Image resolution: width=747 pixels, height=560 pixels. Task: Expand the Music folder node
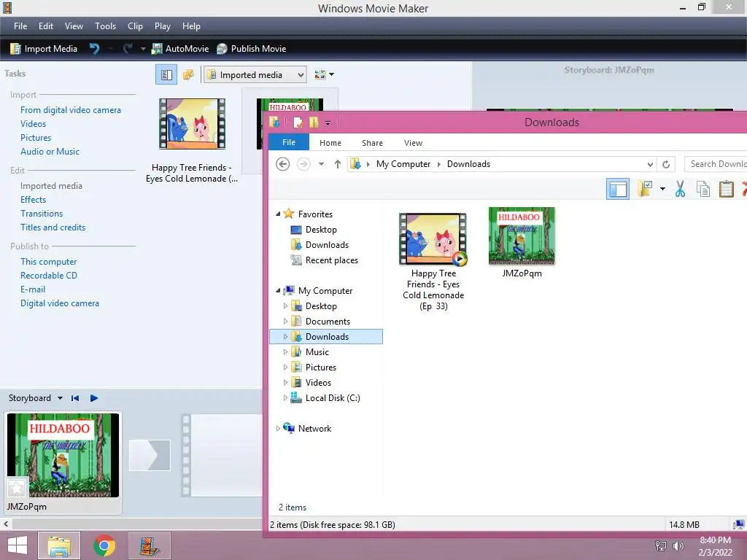(285, 352)
